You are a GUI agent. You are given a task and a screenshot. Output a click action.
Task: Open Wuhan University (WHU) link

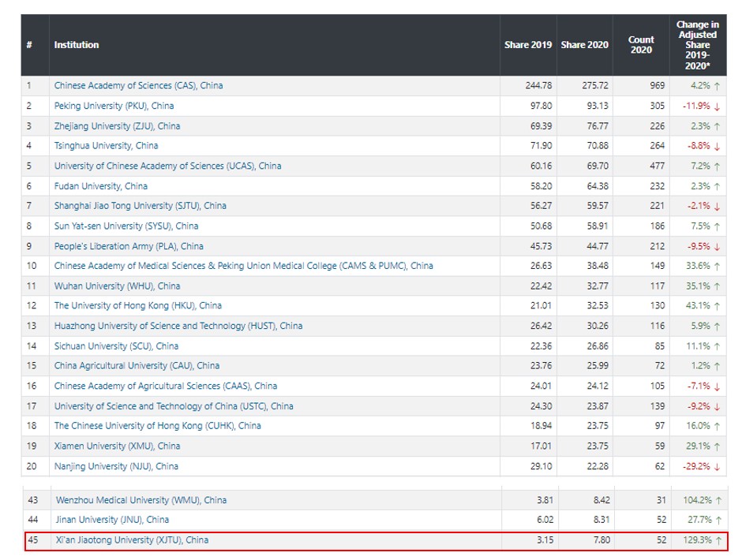click(117, 286)
